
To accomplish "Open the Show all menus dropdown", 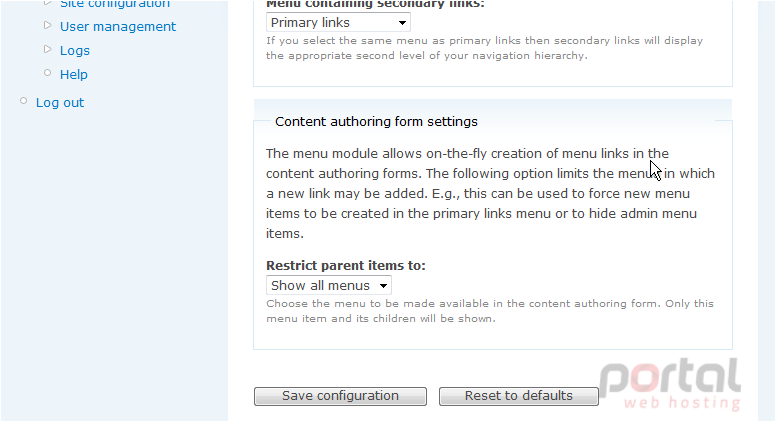I will [x=329, y=285].
